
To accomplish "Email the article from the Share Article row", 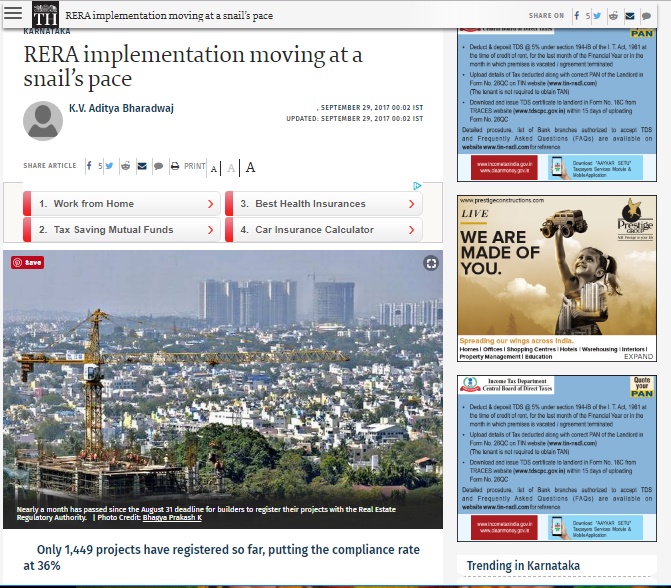I will [x=142, y=166].
